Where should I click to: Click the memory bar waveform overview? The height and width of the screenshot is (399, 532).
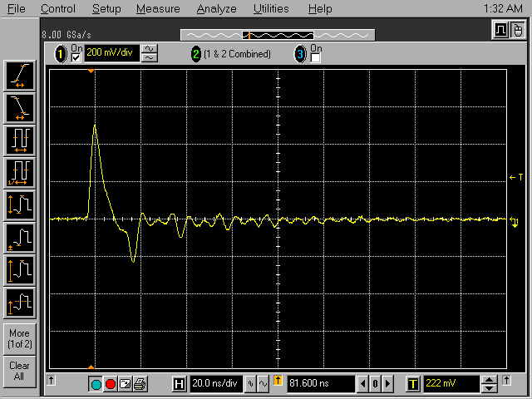(278, 35)
